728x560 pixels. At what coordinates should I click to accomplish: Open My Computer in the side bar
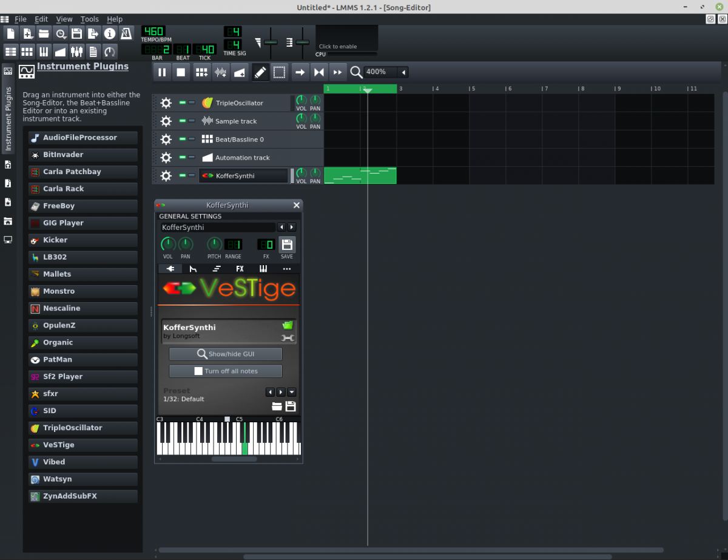[x=8, y=240]
